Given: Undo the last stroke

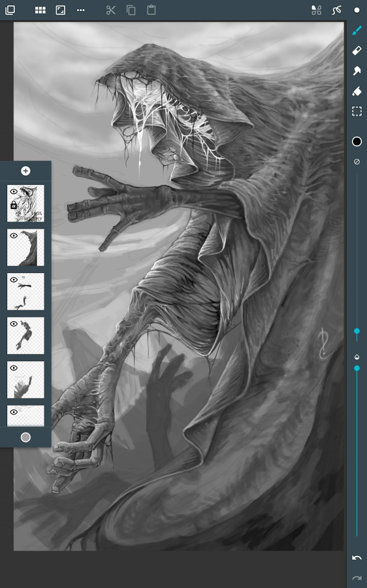Looking at the screenshot, I should point(357,558).
